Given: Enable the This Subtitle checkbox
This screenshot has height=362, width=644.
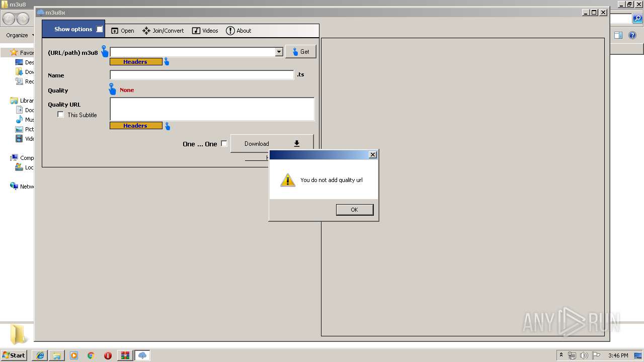Looking at the screenshot, I should (x=61, y=115).
